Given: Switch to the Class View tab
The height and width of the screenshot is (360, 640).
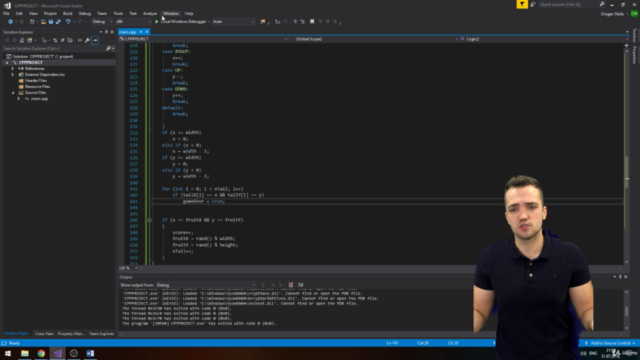Looking at the screenshot, I should [44, 334].
